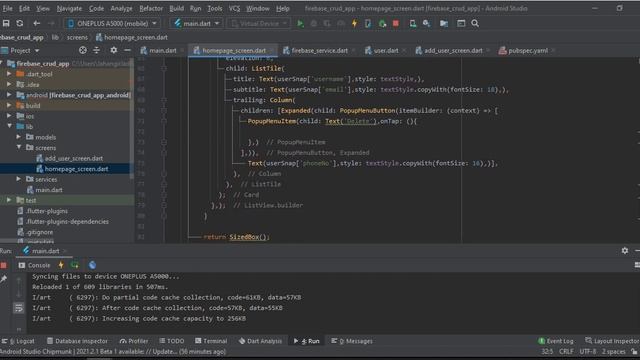The height and width of the screenshot is (360, 640).
Task: Switch to the pubspec.yaml tab
Action: 527,51
